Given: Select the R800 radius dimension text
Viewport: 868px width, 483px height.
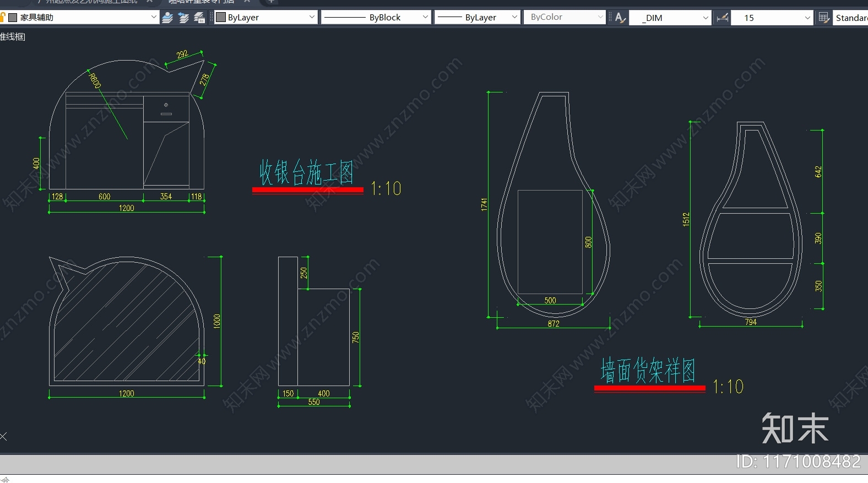Looking at the screenshot, I should [95, 80].
